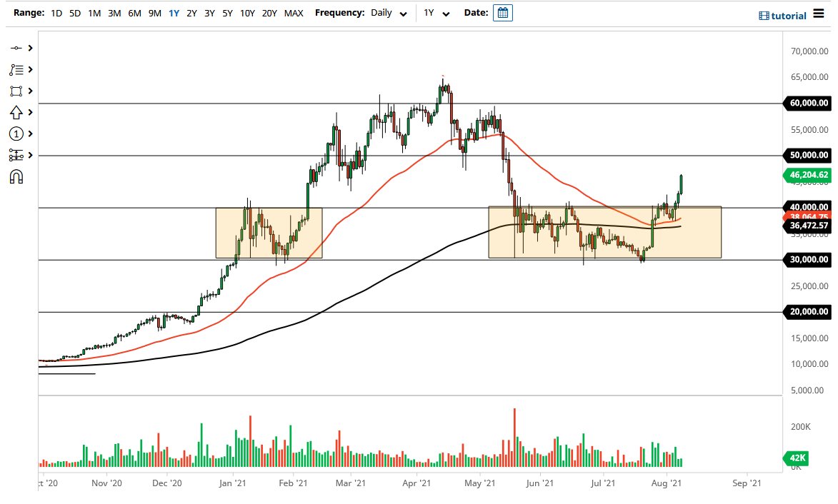Viewport: 838px width, 504px height.
Task: Click the green 42K volume label
Action: [797, 458]
